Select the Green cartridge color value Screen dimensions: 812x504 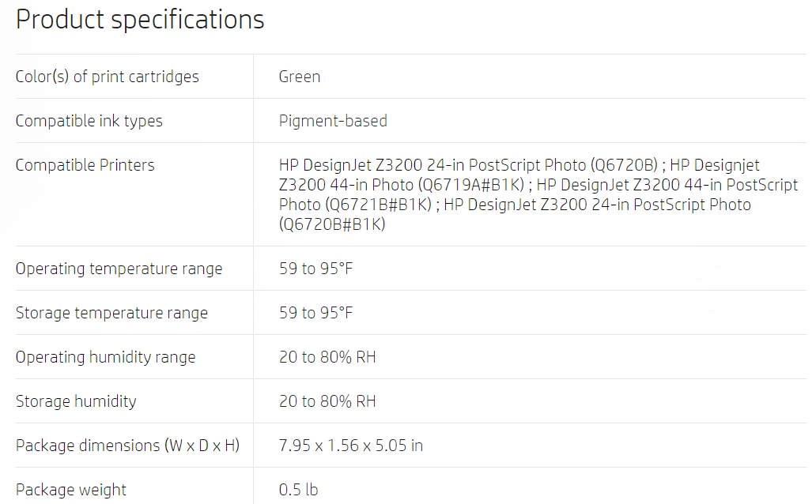click(300, 77)
